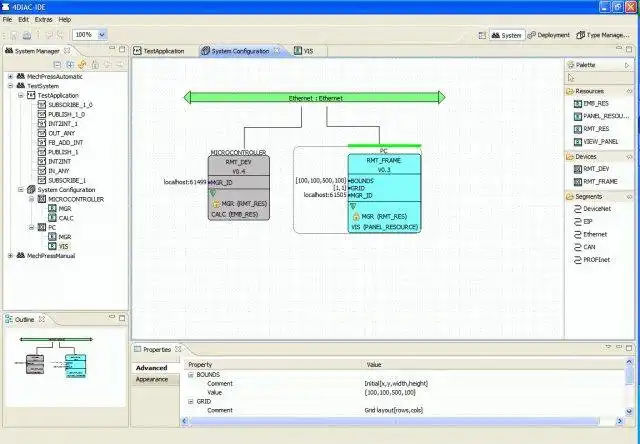Select the PROFInet segment in palette

pyautogui.click(x=592, y=260)
